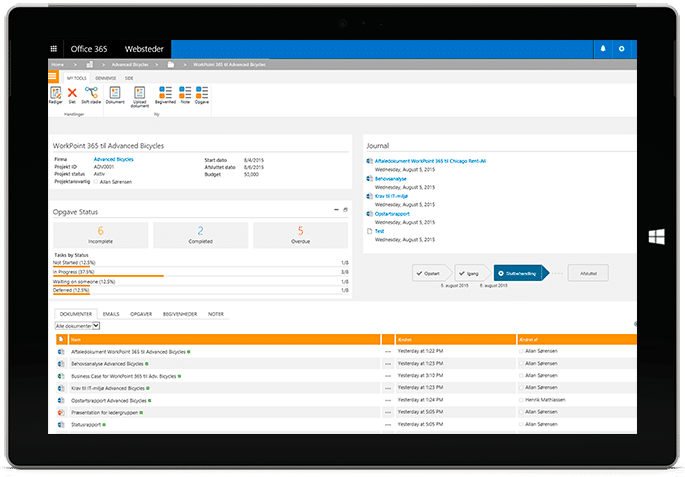This screenshot has width=685, height=477.
Task: Switch to the MY TOOLS ribbon tab
Action: tap(77, 78)
